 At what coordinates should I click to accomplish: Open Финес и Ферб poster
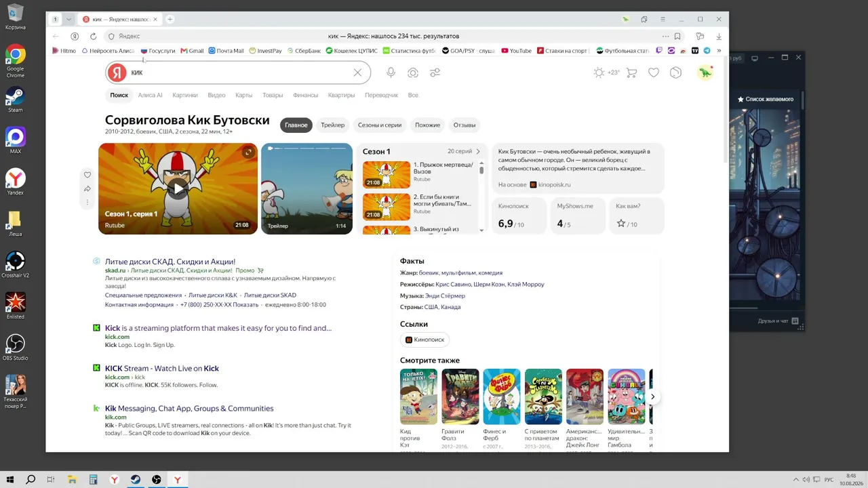pos(502,396)
